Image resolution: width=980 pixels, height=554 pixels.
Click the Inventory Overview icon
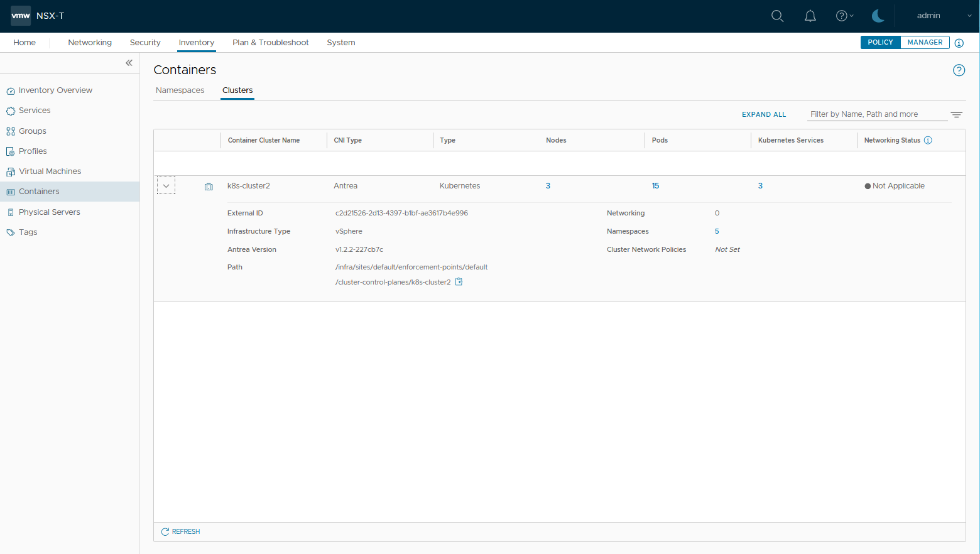tap(11, 91)
